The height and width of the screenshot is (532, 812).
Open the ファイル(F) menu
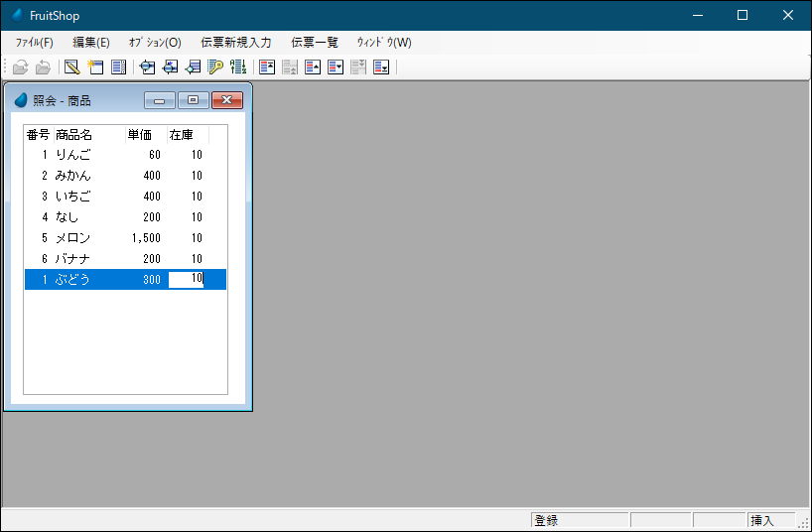(35, 43)
